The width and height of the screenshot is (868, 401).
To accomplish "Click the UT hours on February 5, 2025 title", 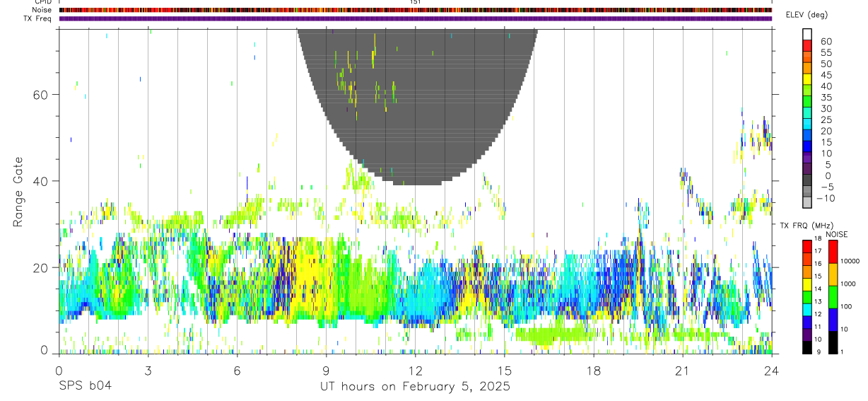I will coord(416,386).
